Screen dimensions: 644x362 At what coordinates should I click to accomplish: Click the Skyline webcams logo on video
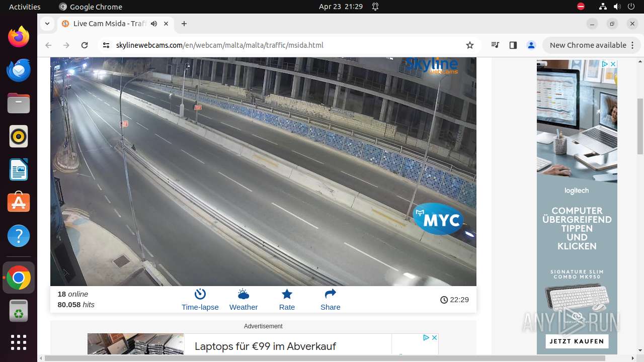pyautogui.click(x=432, y=66)
